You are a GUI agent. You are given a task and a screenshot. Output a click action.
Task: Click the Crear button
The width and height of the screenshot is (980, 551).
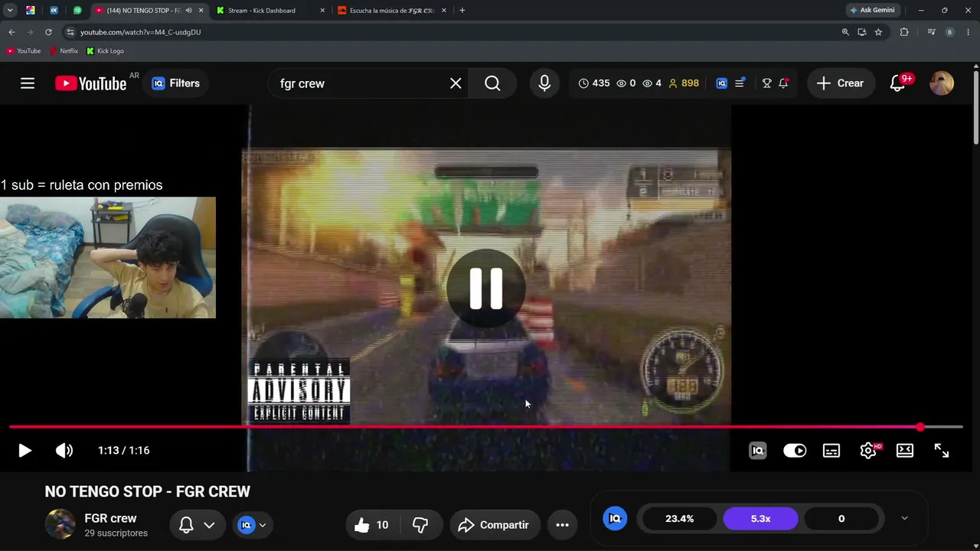click(x=840, y=83)
